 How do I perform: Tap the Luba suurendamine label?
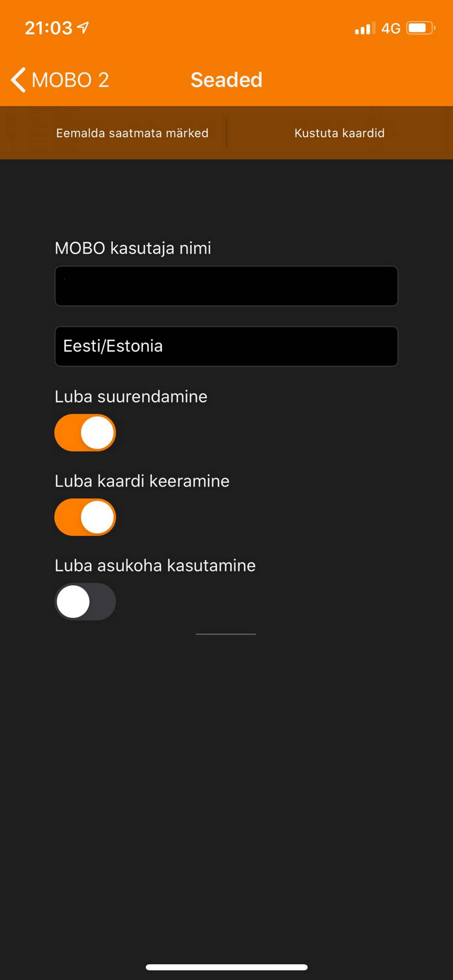click(x=131, y=396)
